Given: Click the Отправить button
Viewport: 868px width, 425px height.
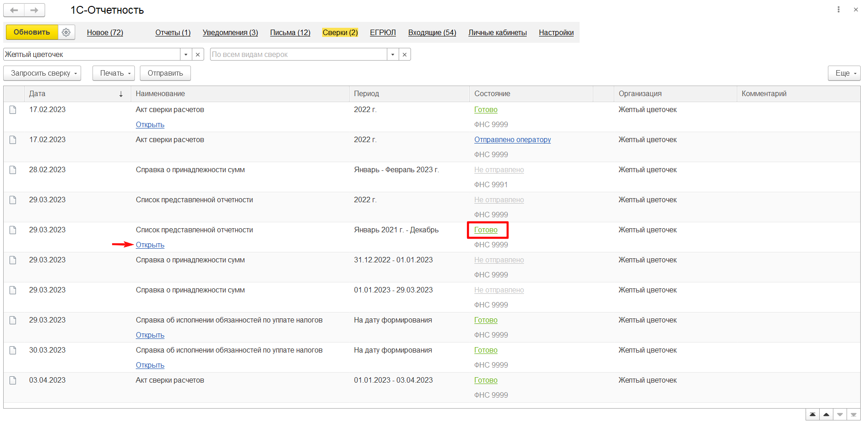Looking at the screenshot, I should coord(165,73).
